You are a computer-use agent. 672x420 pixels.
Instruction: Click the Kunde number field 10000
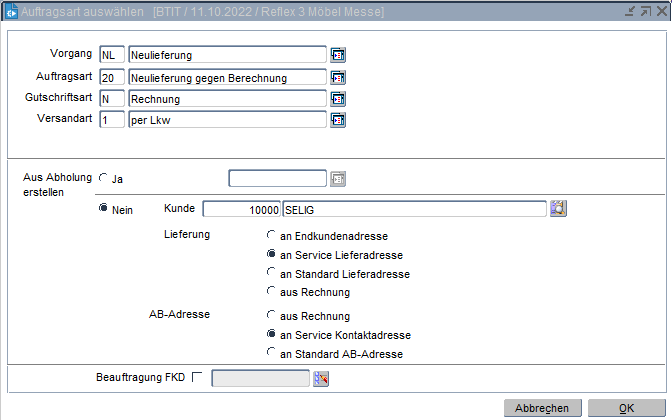(x=241, y=208)
